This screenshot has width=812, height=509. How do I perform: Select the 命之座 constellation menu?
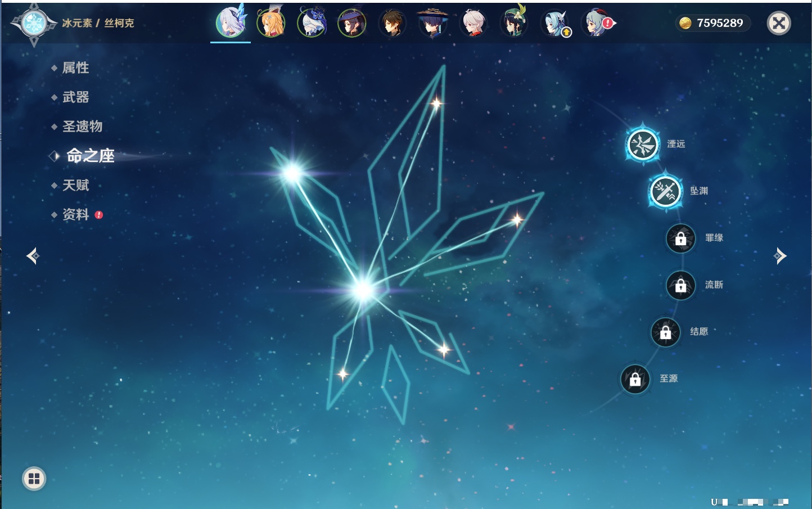pyautogui.click(x=90, y=156)
